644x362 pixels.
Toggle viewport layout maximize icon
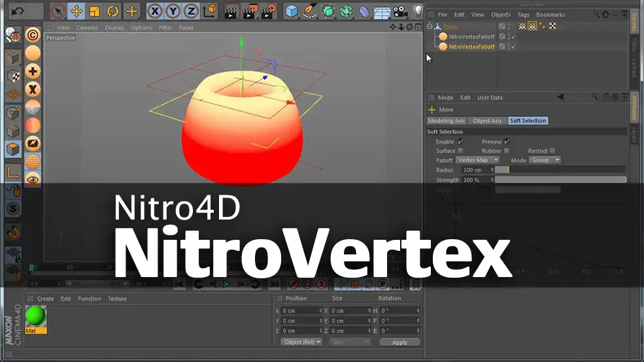pos(418,27)
